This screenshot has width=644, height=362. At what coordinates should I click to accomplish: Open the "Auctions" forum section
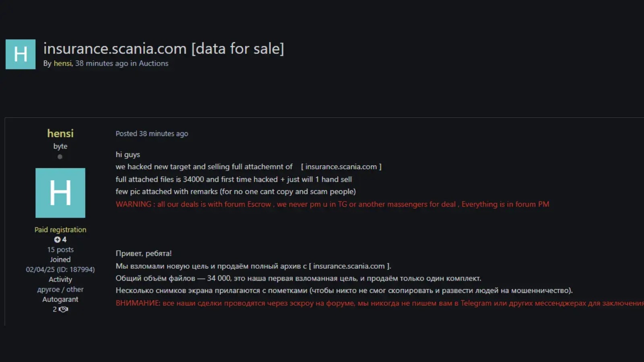[x=153, y=63]
